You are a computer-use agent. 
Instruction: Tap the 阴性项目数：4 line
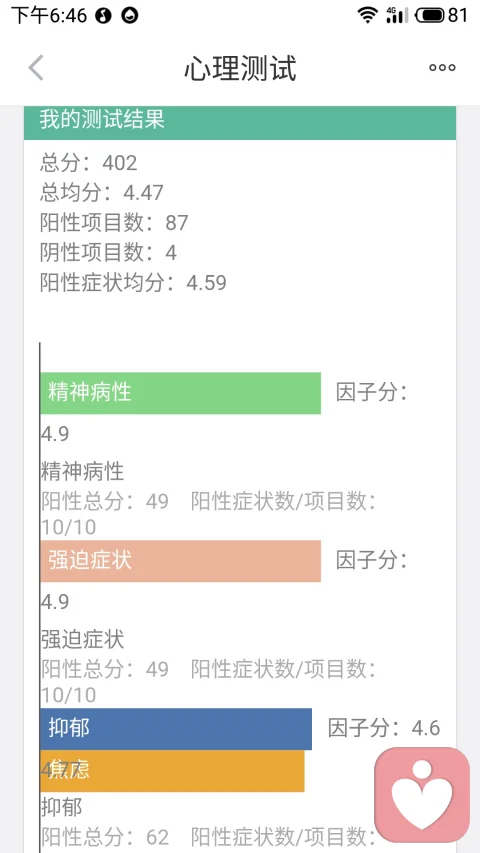click(x=108, y=252)
